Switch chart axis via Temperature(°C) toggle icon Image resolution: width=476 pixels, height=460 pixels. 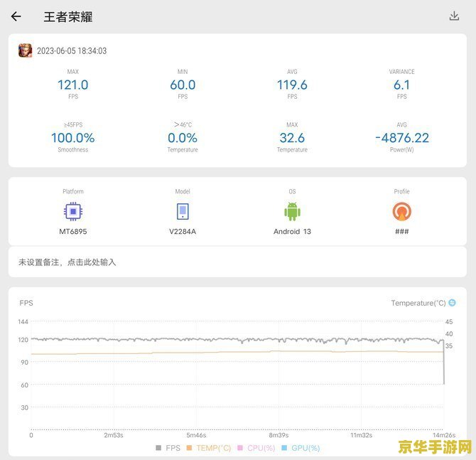tap(452, 303)
